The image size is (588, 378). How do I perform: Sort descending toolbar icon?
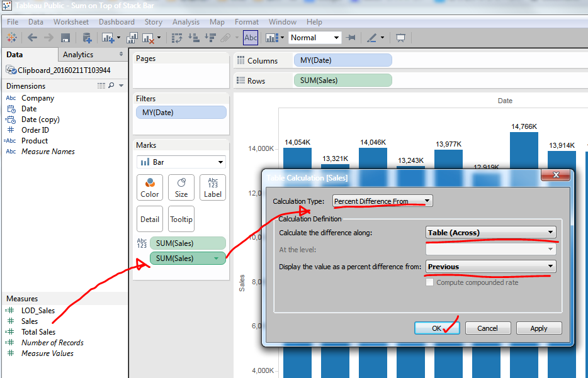pyautogui.click(x=210, y=38)
